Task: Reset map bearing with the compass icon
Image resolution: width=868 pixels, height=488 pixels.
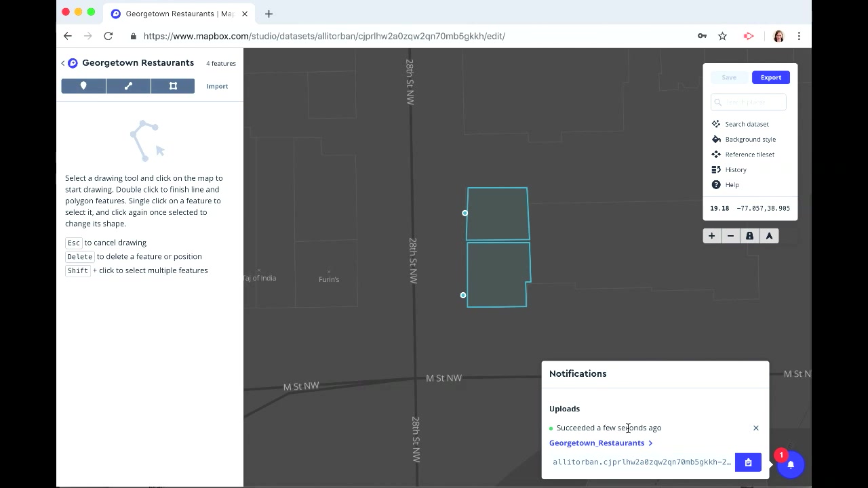Action: [769, 235]
